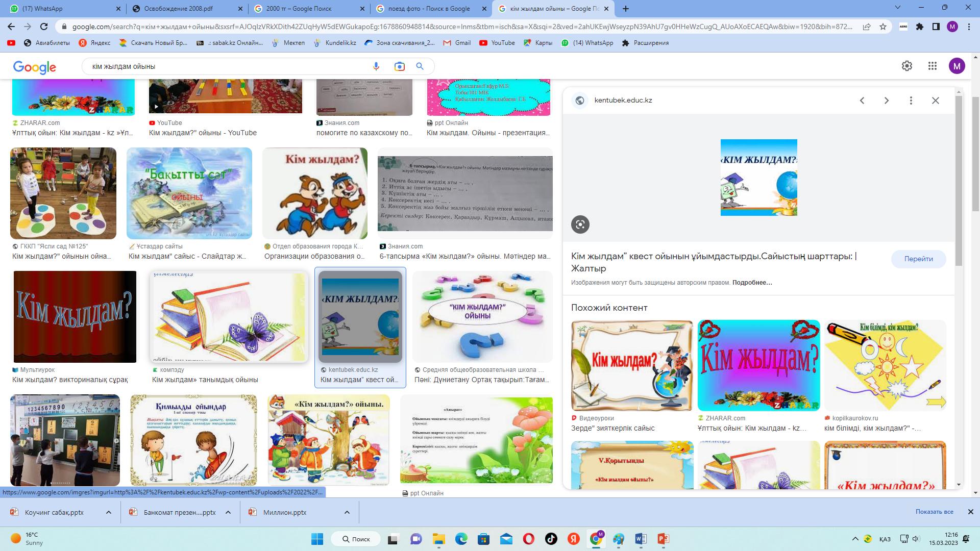Open the Chip and Dale thumbnail
This screenshot has width=980, height=551.
tap(315, 193)
